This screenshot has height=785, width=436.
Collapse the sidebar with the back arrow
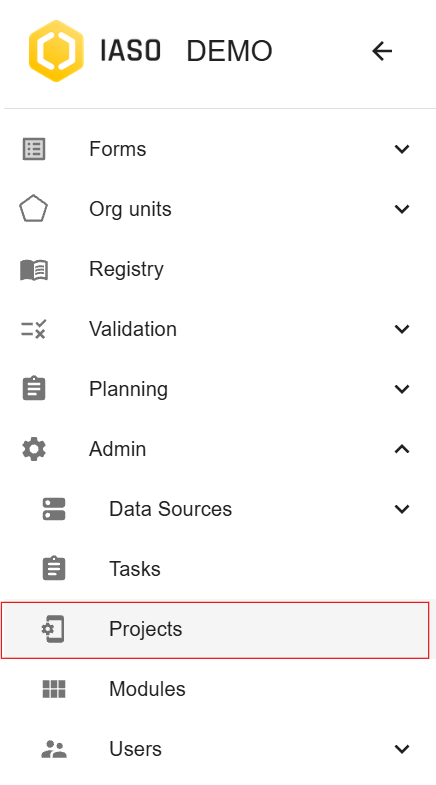click(382, 51)
